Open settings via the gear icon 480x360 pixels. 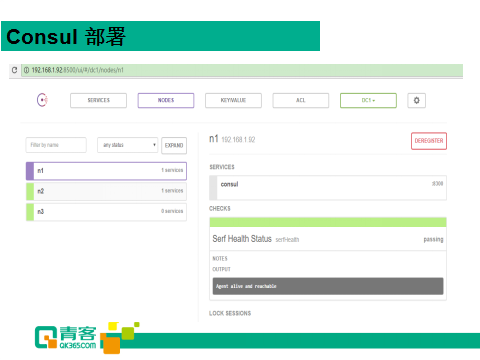[416, 100]
